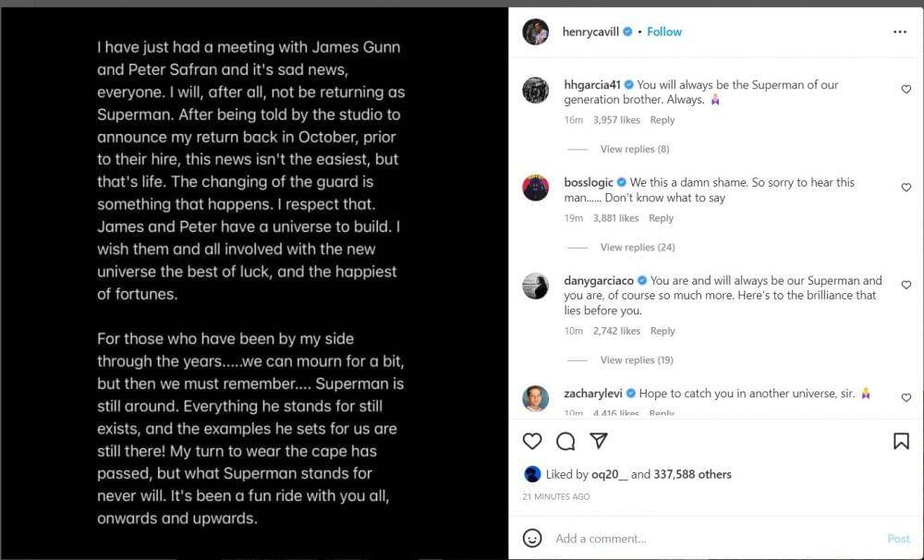
Task: Like zacharylevi's comment heart
Action: (x=906, y=397)
